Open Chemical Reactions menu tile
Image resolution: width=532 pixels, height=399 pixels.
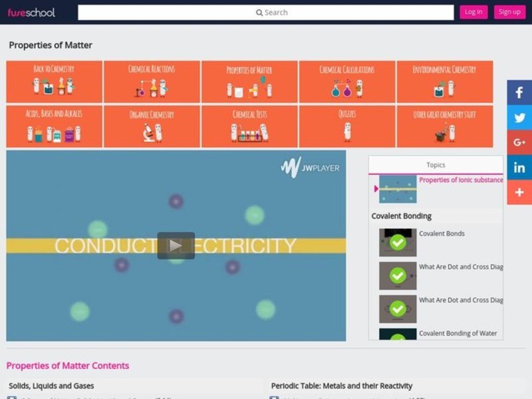(152, 81)
